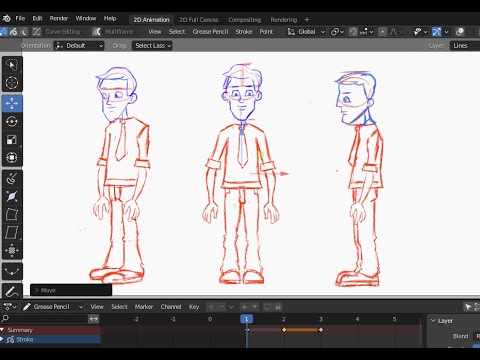Toggle proportional editing
The image size is (480, 360).
[x=383, y=32]
